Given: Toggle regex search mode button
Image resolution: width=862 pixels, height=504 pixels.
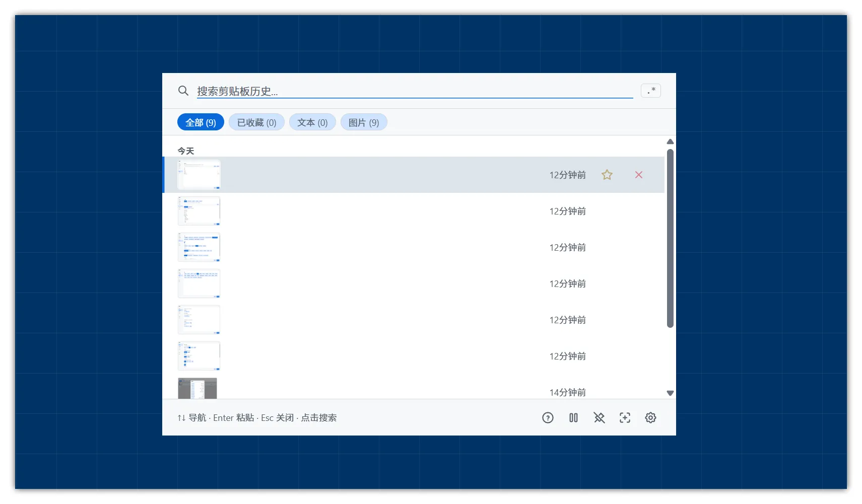Looking at the screenshot, I should (x=650, y=91).
